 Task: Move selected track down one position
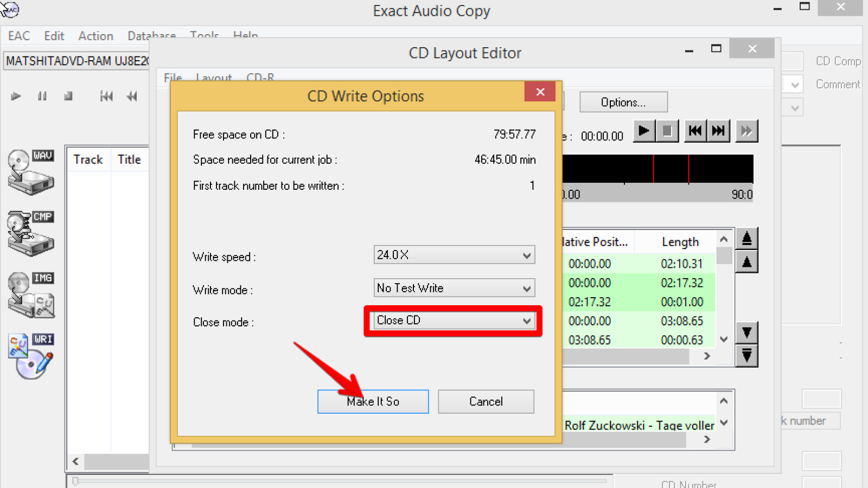pyautogui.click(x=747, y=332)
